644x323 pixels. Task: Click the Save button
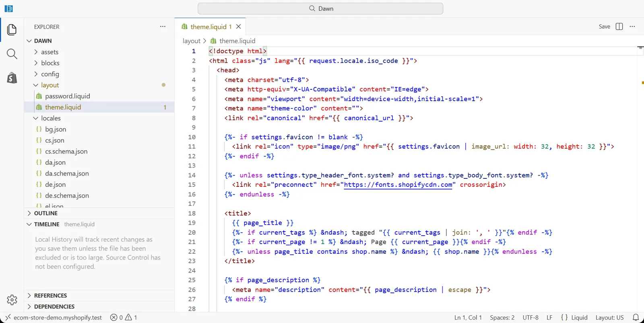pyautogui.click(x=604, y=27)
